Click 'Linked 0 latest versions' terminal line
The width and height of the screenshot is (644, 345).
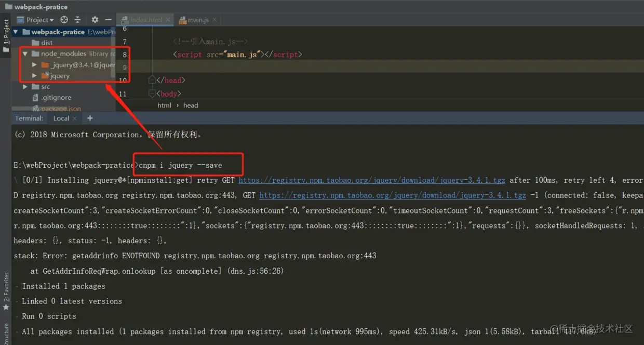tap(72, 301)
